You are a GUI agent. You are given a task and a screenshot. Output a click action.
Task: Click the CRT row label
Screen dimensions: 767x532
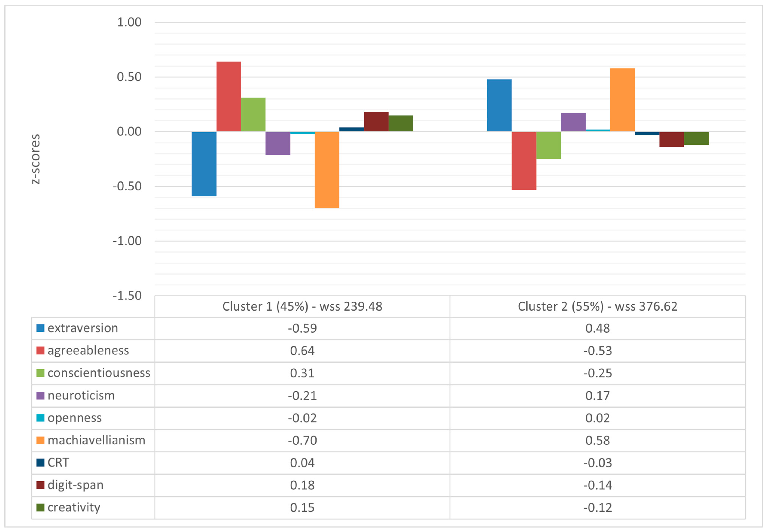[x=58, y=462]
